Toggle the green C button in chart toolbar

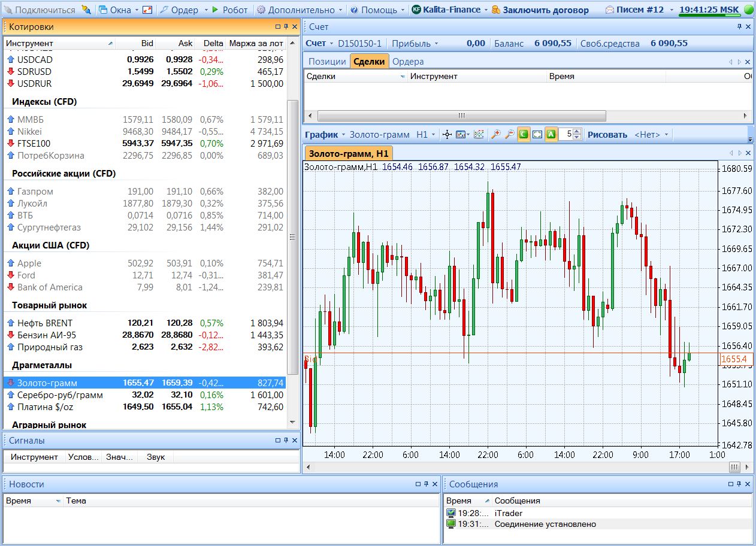[523, 135]
